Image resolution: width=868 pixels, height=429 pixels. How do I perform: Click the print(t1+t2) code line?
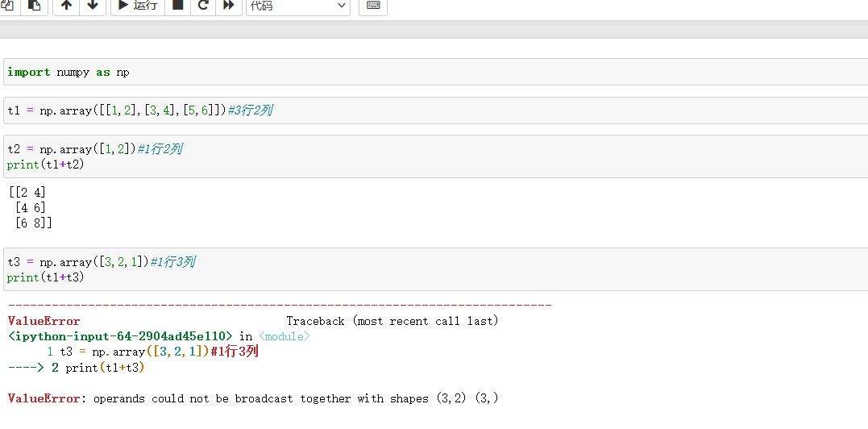pyautogui.click(x=45, y=165)
